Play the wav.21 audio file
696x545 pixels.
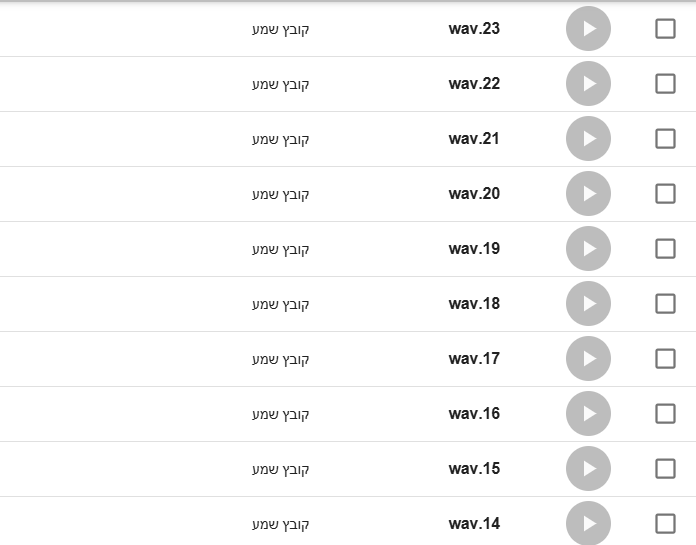pyautogui.click(x=588, y=138)
